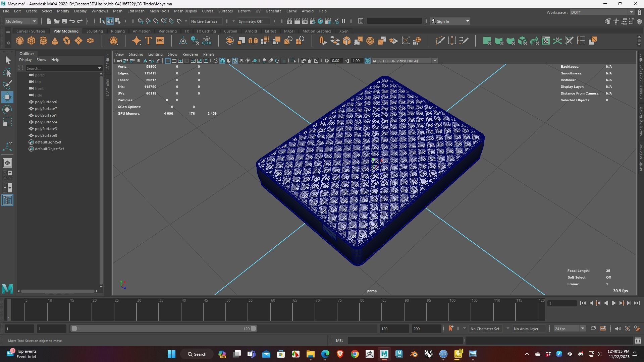The width and height of the screenshot is (644, 362).
Task: Select the Select tool arrow in toolbox
Action: point(7,60)
